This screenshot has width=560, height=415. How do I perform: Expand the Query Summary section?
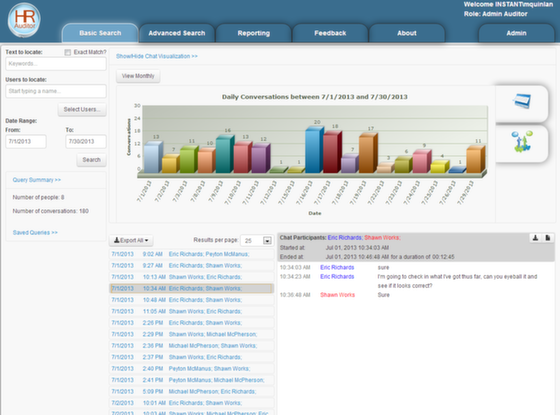tap(37, 180)
